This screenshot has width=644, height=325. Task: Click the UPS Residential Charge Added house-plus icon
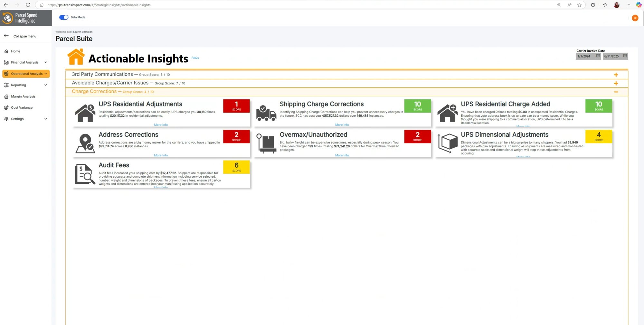click(447, 113)
